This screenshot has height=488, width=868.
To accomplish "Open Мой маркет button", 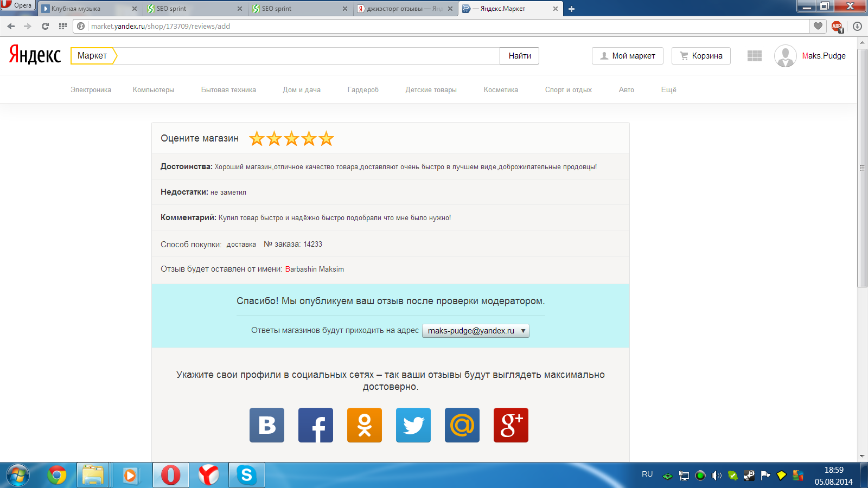I will coord(628,56).
